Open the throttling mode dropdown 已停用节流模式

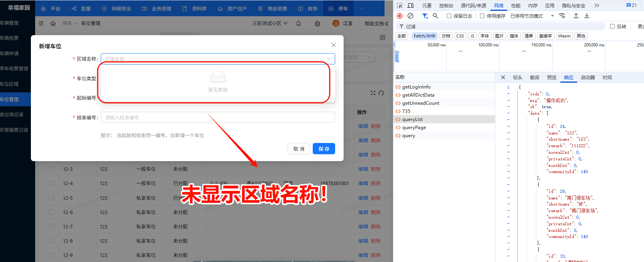[x=532, y=16]
